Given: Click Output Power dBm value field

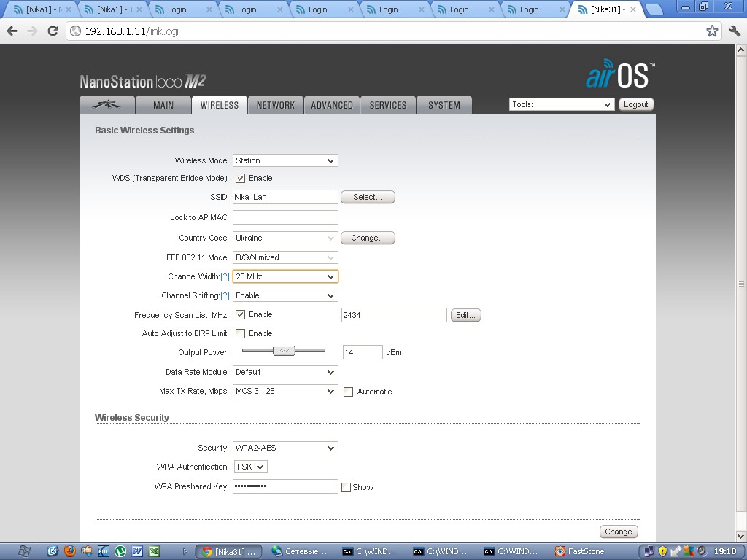Looking at the screenshot, I should point(363,352).
